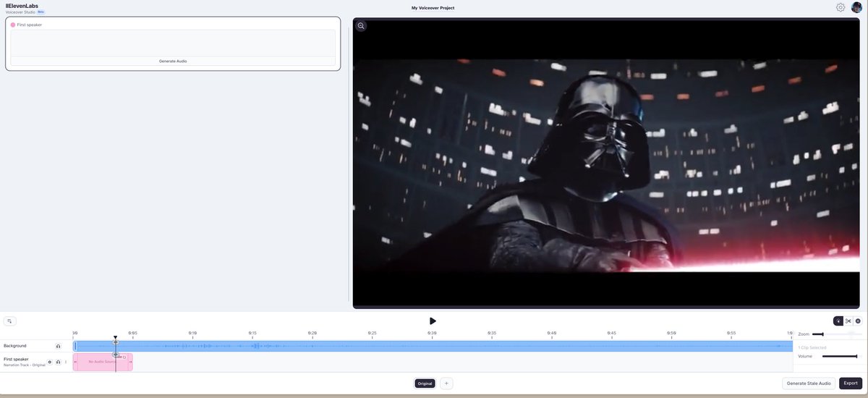Image resolution: width=868 pixels, height=398 pixels.
Task: Adjust the Zoom slider
Action: coord(835,334)
